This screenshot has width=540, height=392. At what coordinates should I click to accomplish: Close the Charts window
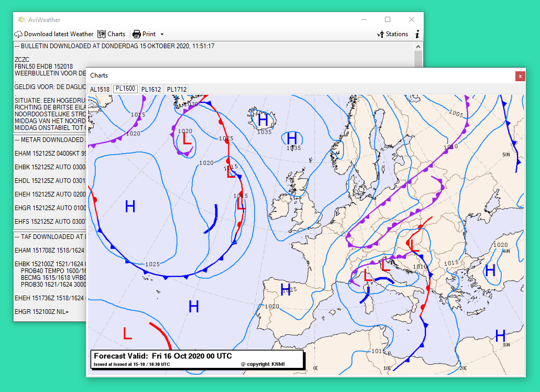pos(520,76)
